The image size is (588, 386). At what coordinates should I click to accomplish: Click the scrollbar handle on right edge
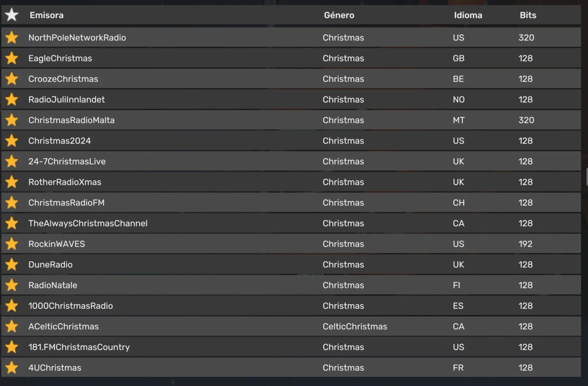[587, 177]
